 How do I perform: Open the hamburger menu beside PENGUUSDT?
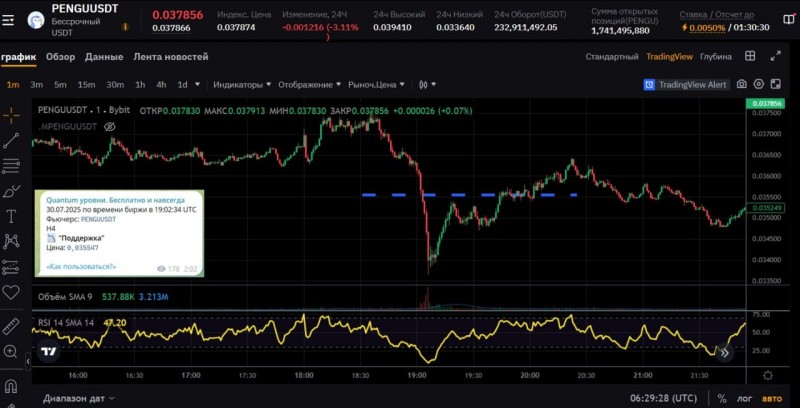coord(8,21)
